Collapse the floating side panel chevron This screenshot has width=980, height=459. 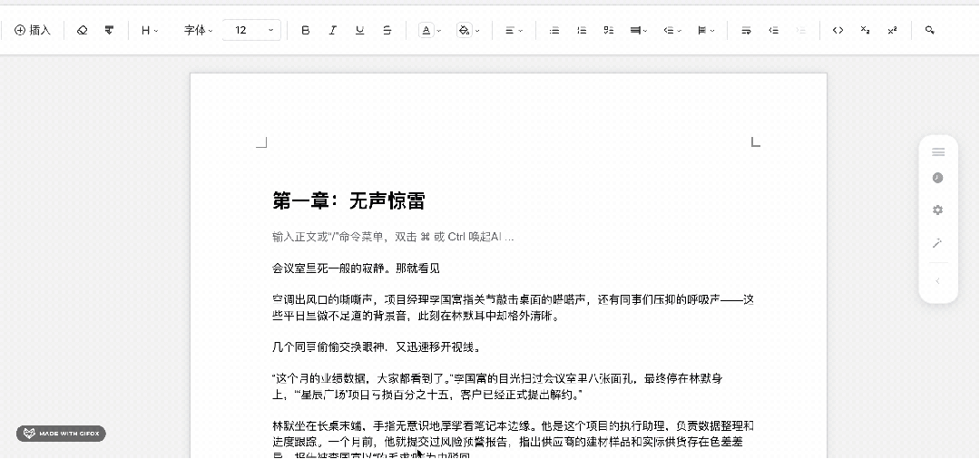[x=937, y=281]
